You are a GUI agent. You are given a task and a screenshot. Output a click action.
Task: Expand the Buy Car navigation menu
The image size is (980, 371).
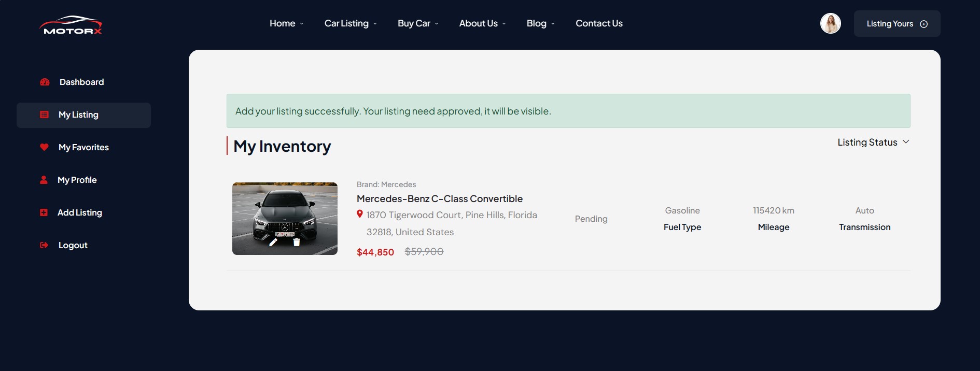418,23
